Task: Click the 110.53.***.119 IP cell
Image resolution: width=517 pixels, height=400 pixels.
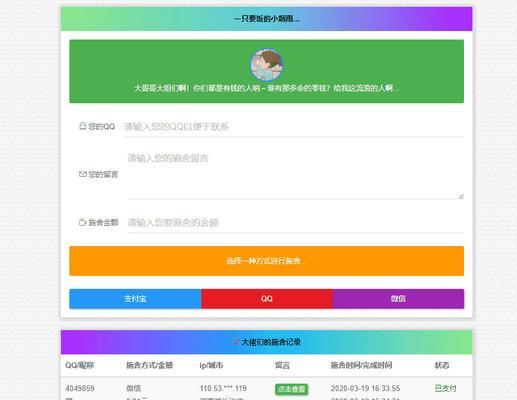Action: 223,388
